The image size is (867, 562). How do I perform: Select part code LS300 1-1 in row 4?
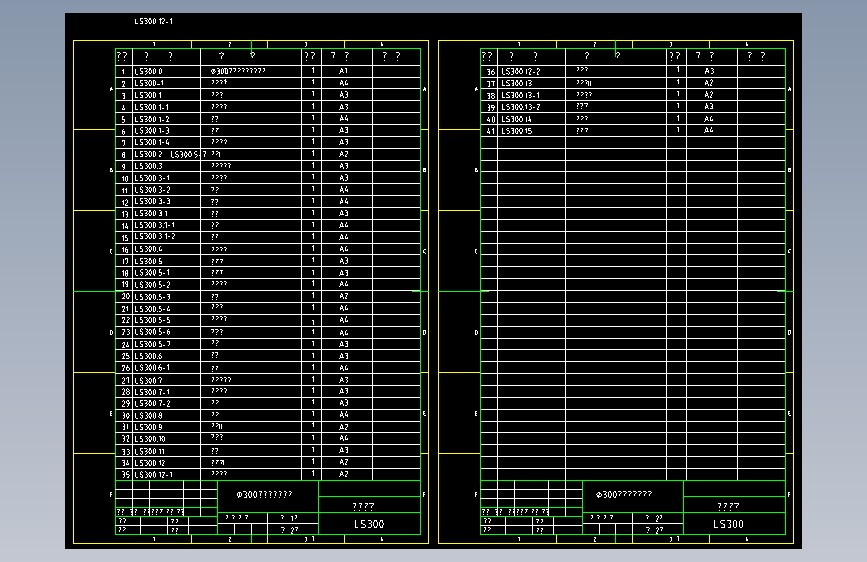point(152,107)
